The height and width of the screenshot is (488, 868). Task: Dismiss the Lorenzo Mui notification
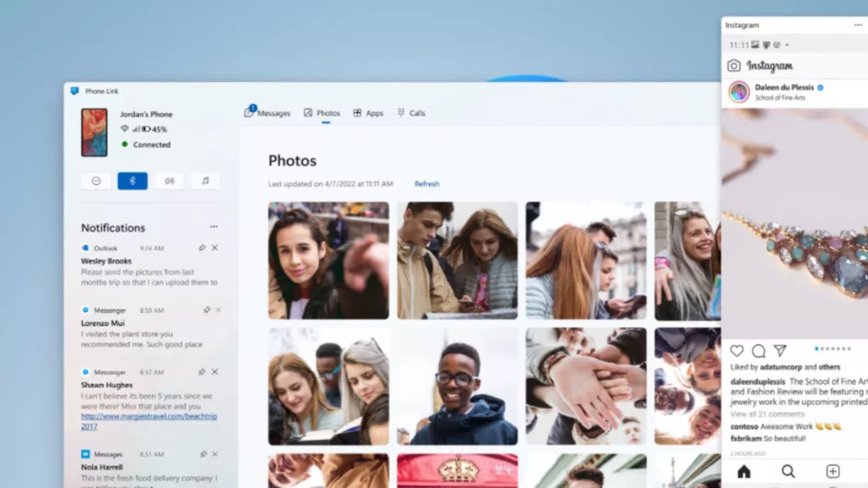point(218,310)
